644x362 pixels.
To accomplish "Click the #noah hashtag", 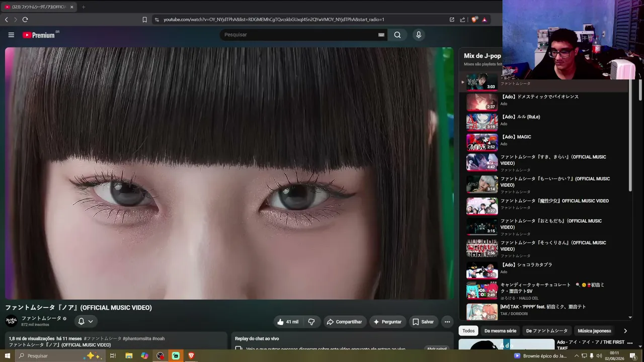I will tap(158, 339).
